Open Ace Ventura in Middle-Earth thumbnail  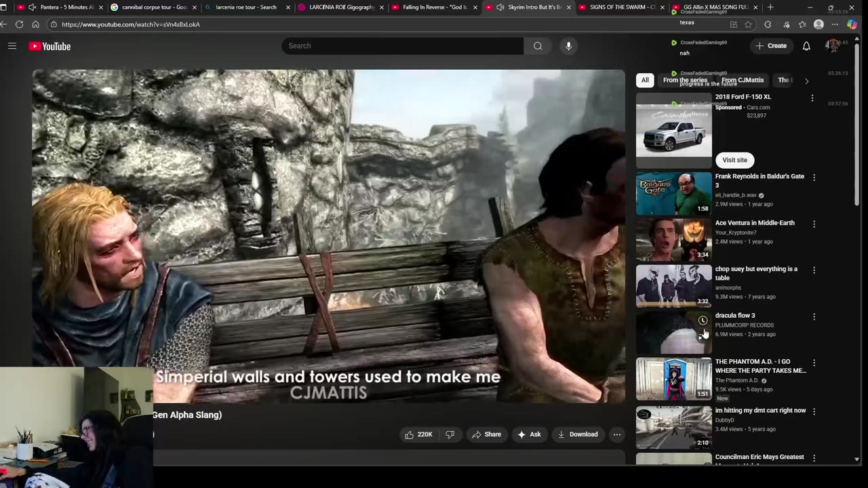tap(674, 239)
